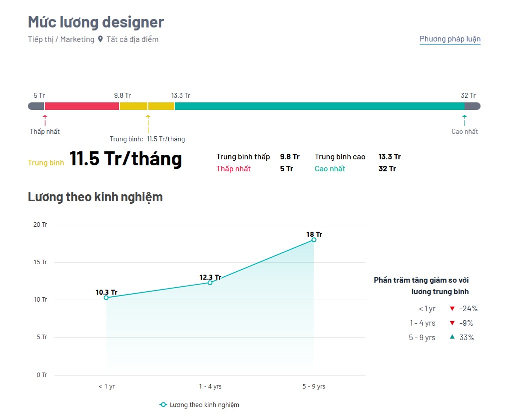
Task: Click the 5 Tr label above the bar
Action: click(x=39, y=95)
